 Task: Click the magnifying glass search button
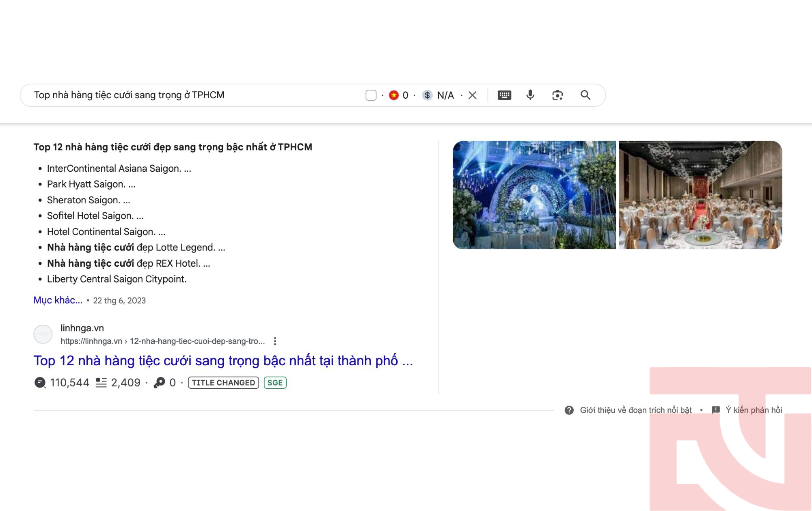585,95
